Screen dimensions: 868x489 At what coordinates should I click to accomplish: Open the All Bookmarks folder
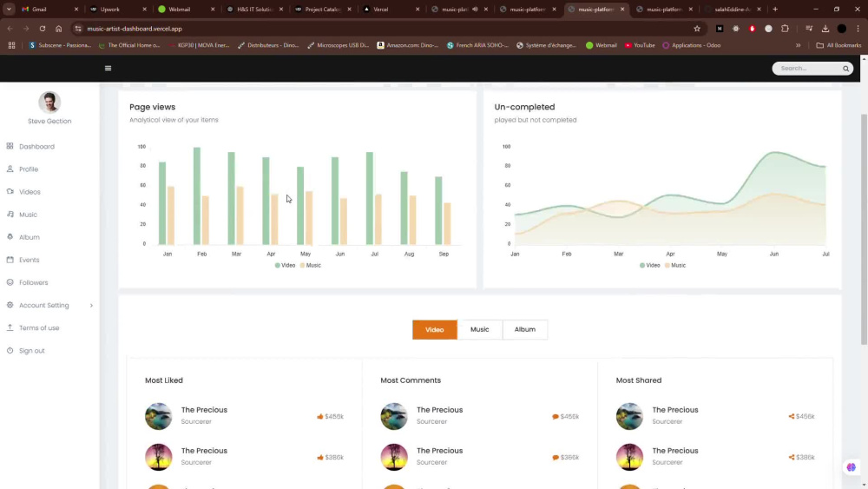click(838, 45)
